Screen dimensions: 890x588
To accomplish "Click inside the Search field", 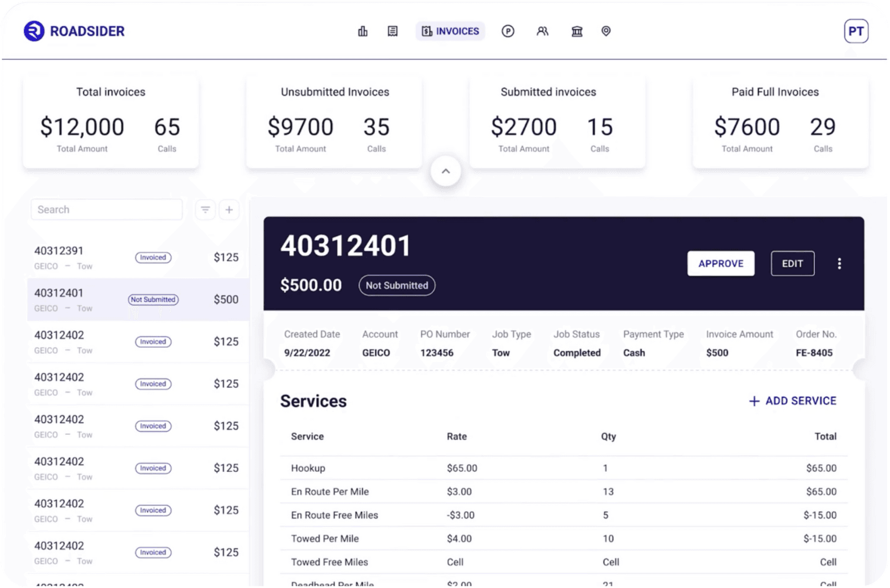I will (x=106, y=209).
